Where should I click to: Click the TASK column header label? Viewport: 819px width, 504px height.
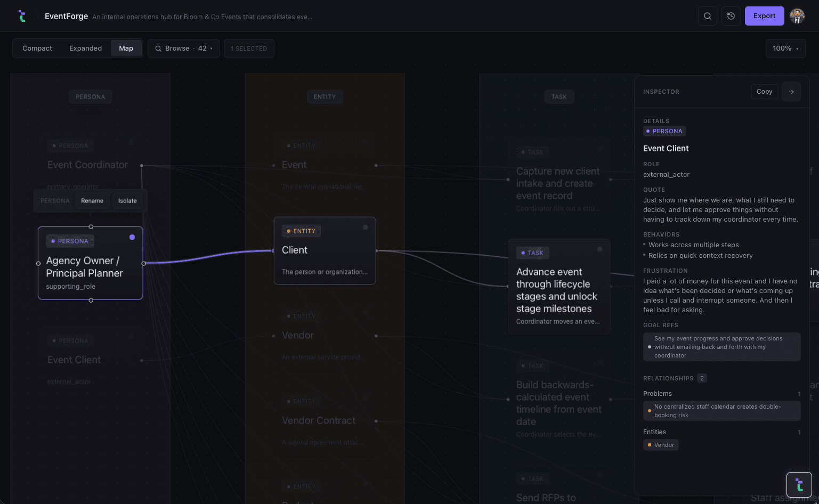pyautogui.click(x=559, y=97)
